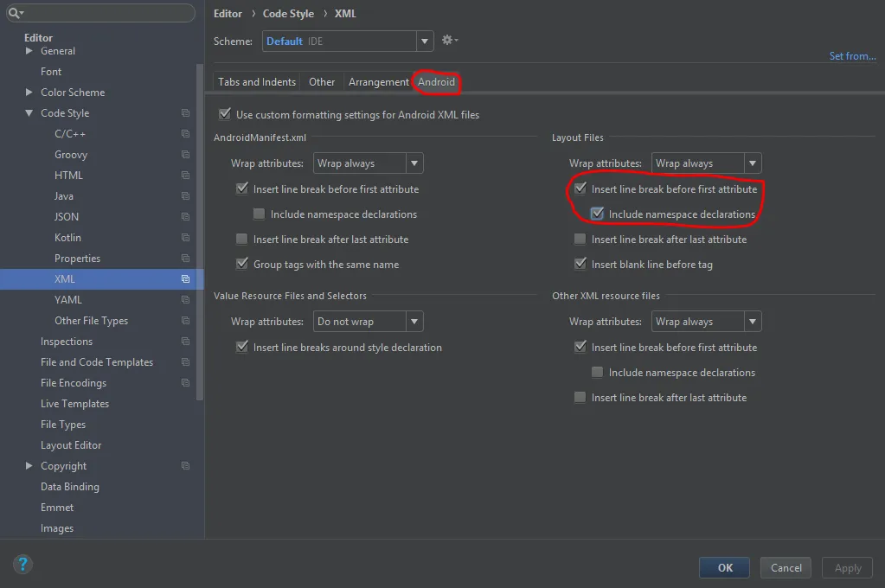
Task: Click project-level icon beside JSON
Action: point(185,217)
